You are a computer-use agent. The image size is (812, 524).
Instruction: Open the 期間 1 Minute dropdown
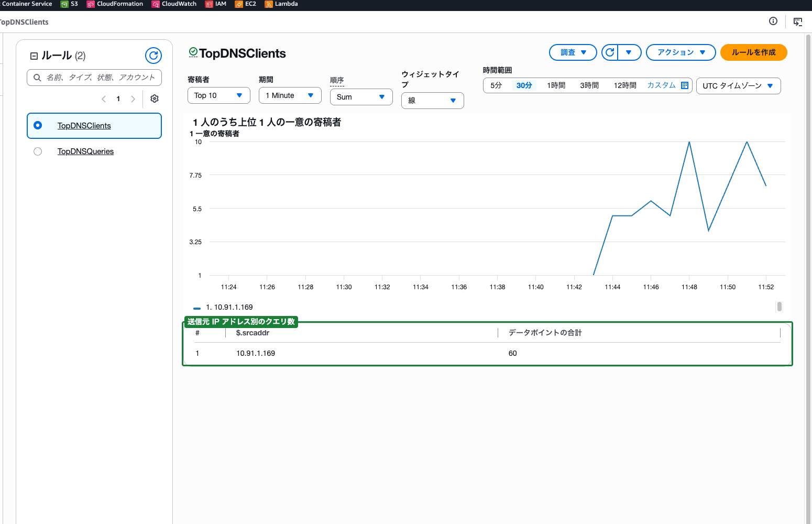(x=290, y=95)
